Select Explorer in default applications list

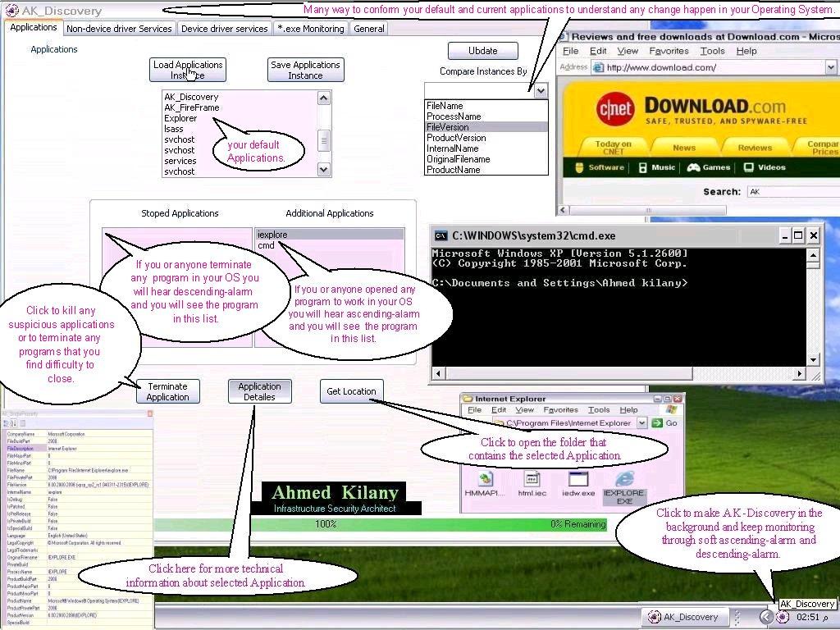pyautogui.click(x=180, y=118)
